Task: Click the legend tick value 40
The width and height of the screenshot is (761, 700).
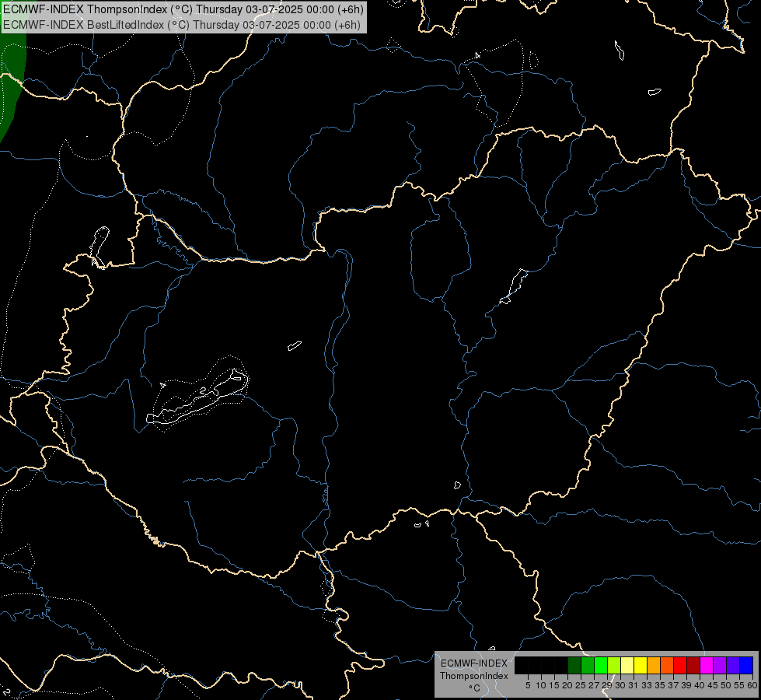Action: [700, 685]
